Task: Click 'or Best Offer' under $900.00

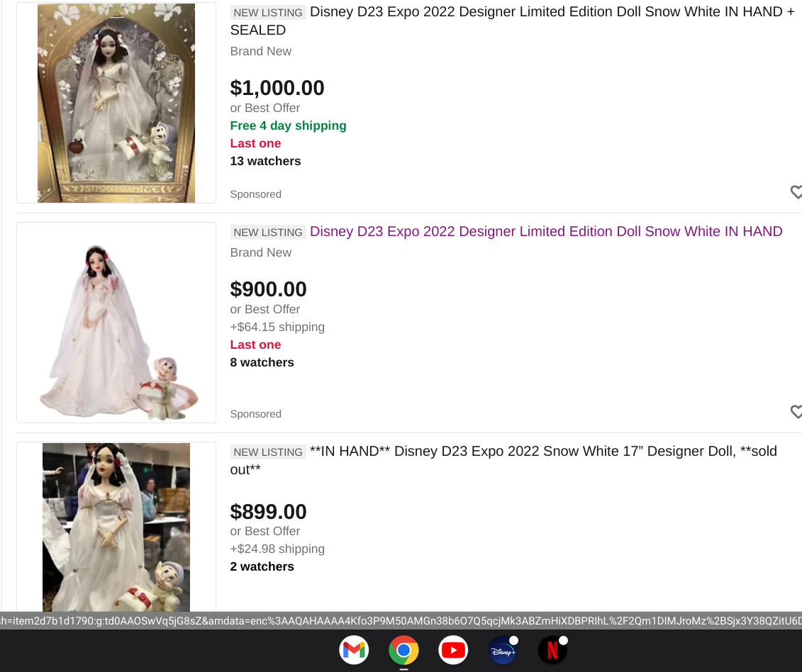Action: pos(265,309)
